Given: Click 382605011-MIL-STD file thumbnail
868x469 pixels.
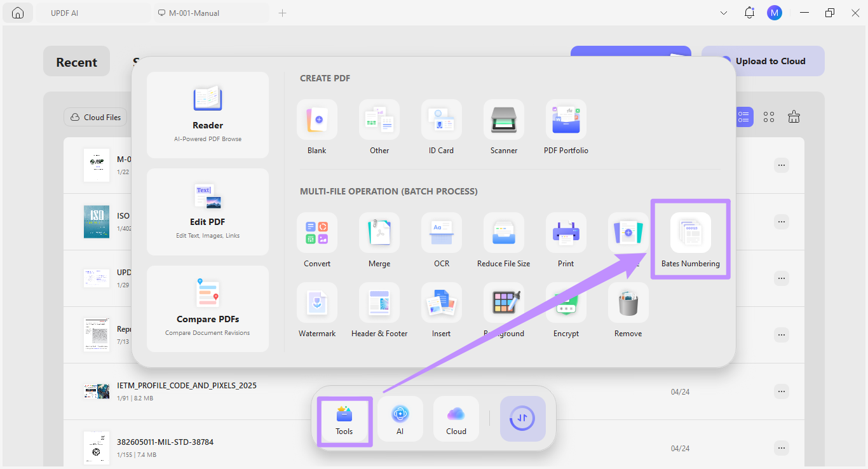Looking at the screenshot, I should pyautogui.click(x=97, y=447).
